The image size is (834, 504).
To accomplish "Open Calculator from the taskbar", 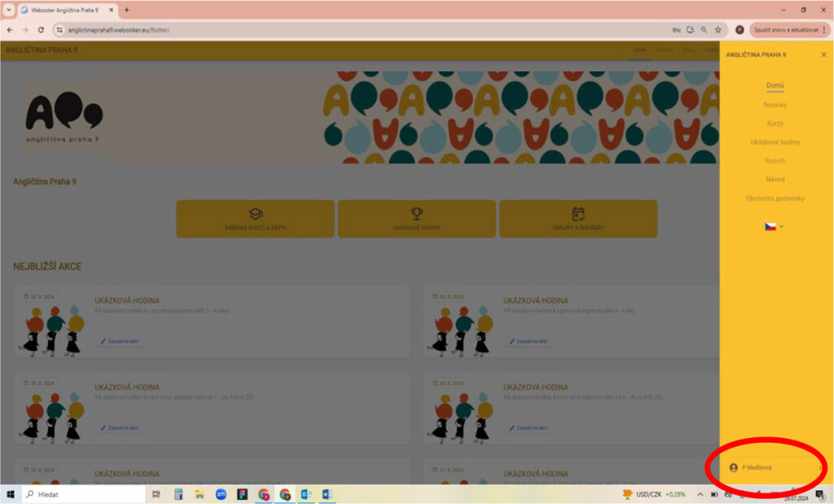I will click(178, 494).
